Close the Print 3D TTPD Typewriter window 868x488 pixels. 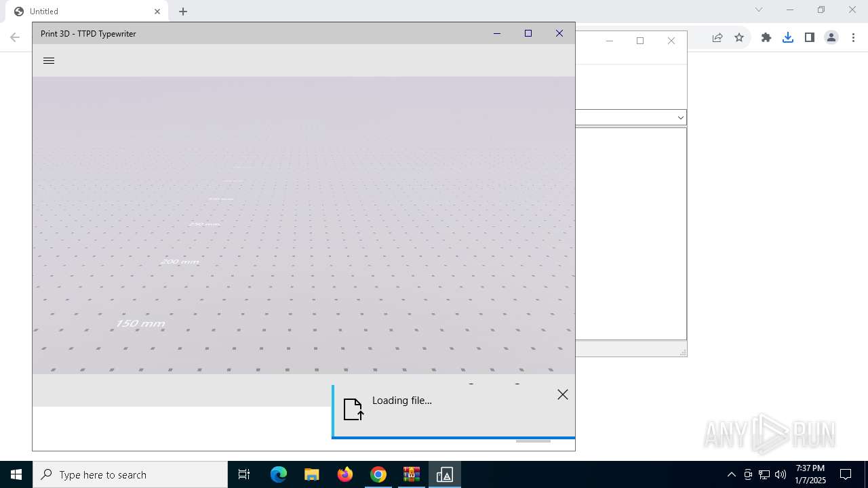[559, 33]
